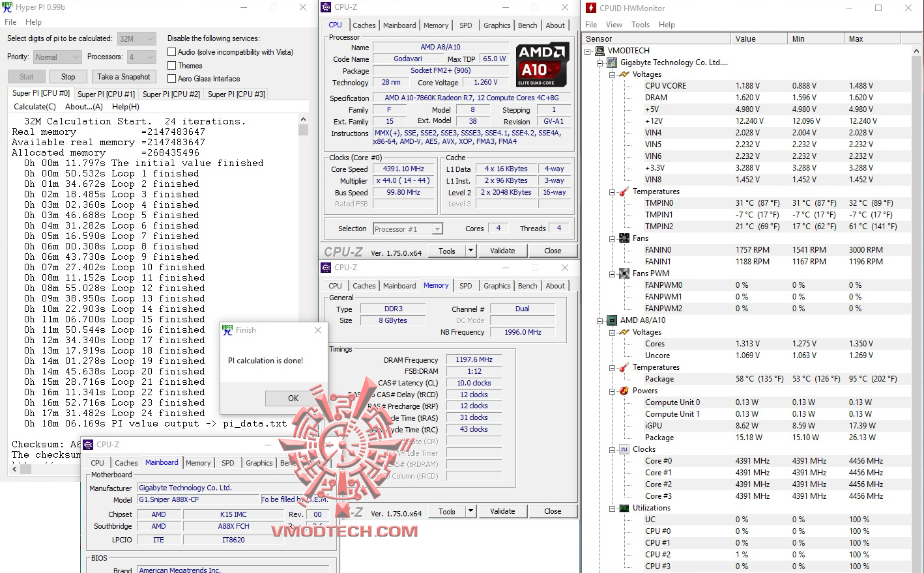Click the Take a Snapshot button

tap(124, 77)
